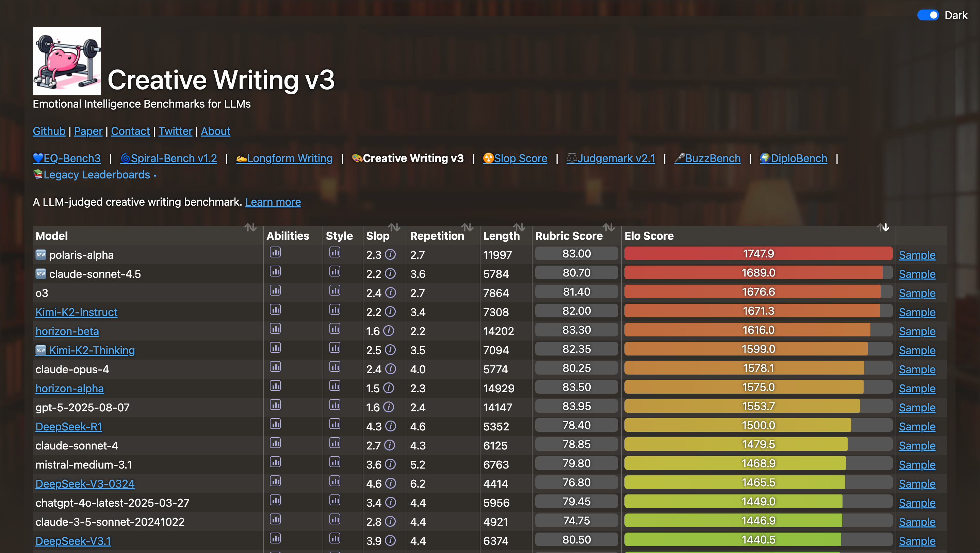Screen dimensions: 980x553
Task: Open style chart icon for mistral-medium-3.1
Action: click(335, 462)
